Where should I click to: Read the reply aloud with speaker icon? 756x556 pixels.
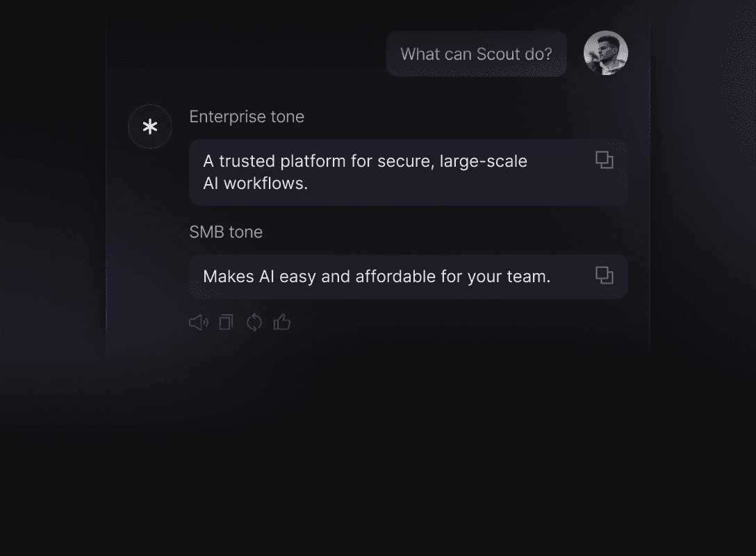pyautogui.click(x=199, y=322)
